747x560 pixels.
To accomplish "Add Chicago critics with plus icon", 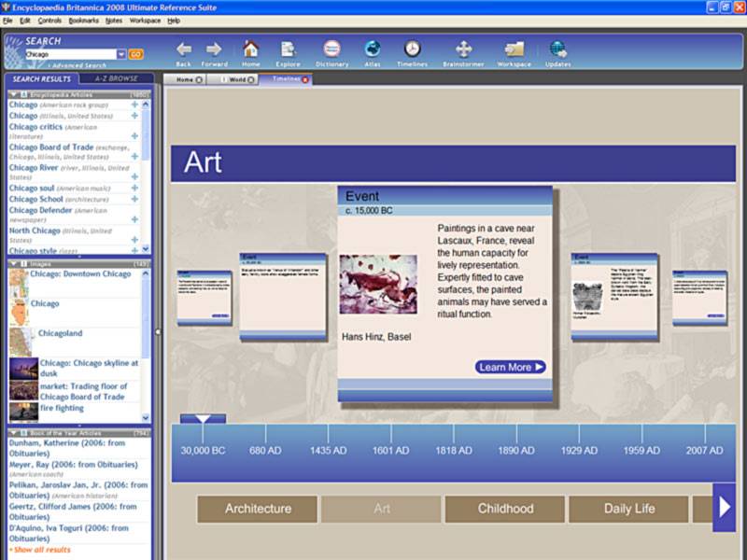I will coord(134,136).
